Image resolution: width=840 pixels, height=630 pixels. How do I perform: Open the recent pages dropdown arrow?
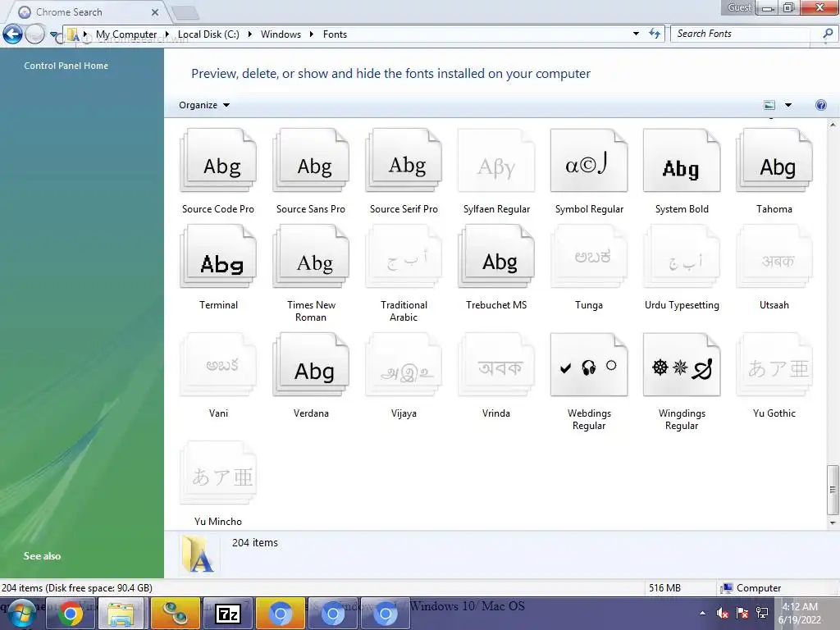(53, 34)
